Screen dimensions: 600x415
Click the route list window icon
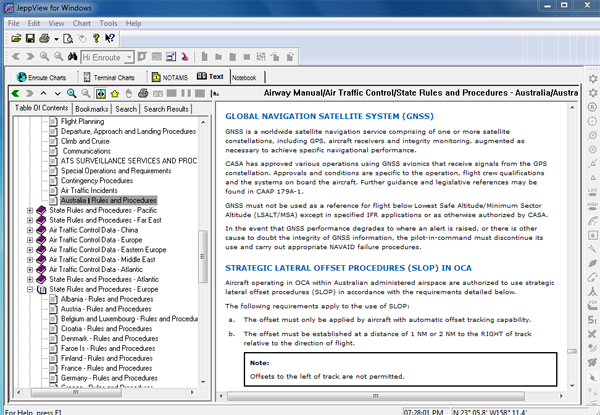[x=171, y=57]
